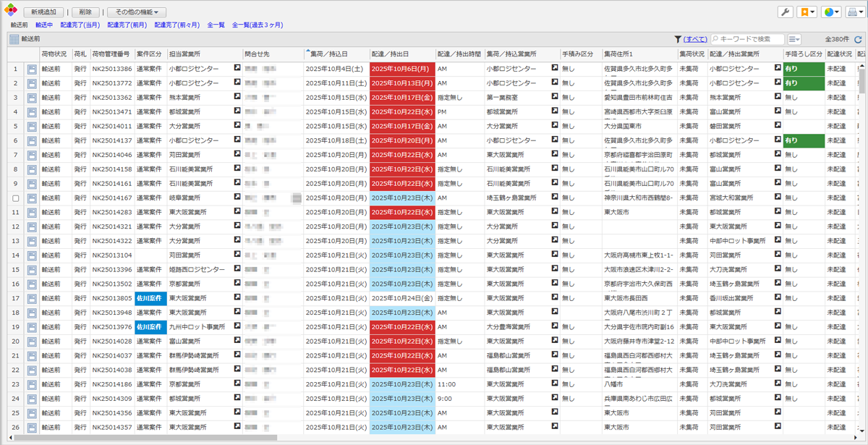The width and height of the screenshot is (868, 445).
Task: Tick the checkbox on row 10
Action: point(16,198)
